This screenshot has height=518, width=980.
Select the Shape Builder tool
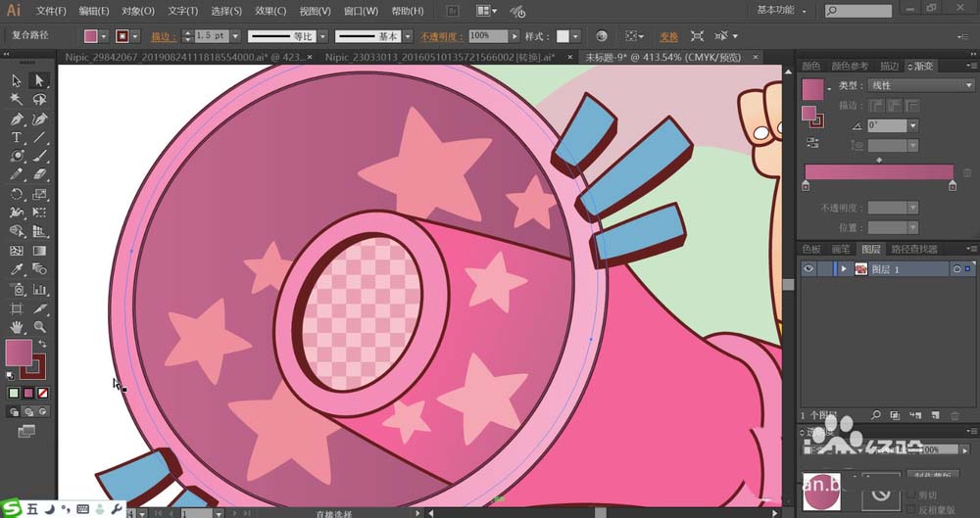pyautogui.click(x=17, y=232)
